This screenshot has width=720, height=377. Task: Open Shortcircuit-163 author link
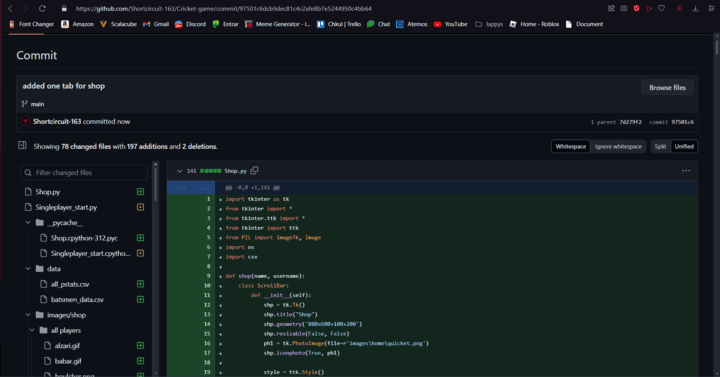coord(57,122)
